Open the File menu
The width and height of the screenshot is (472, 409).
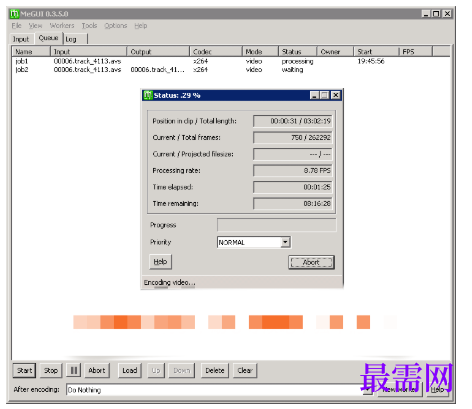pyautogui.click(x=16, y=26)
